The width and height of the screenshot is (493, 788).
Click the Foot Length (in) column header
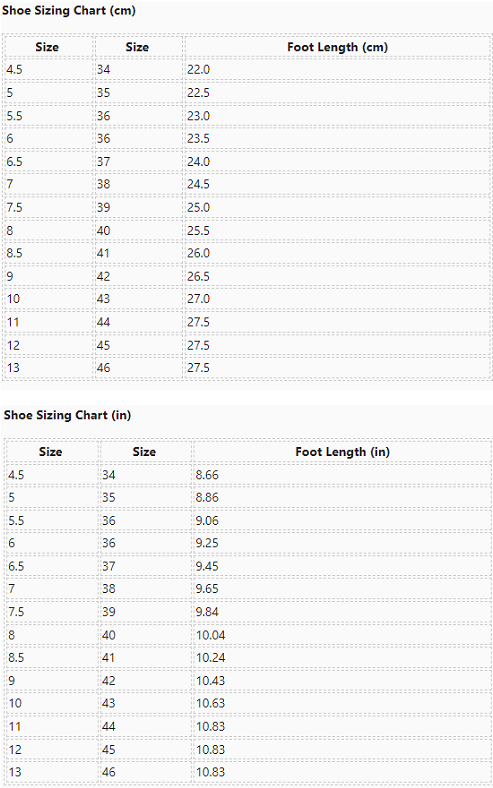point(342,451)
